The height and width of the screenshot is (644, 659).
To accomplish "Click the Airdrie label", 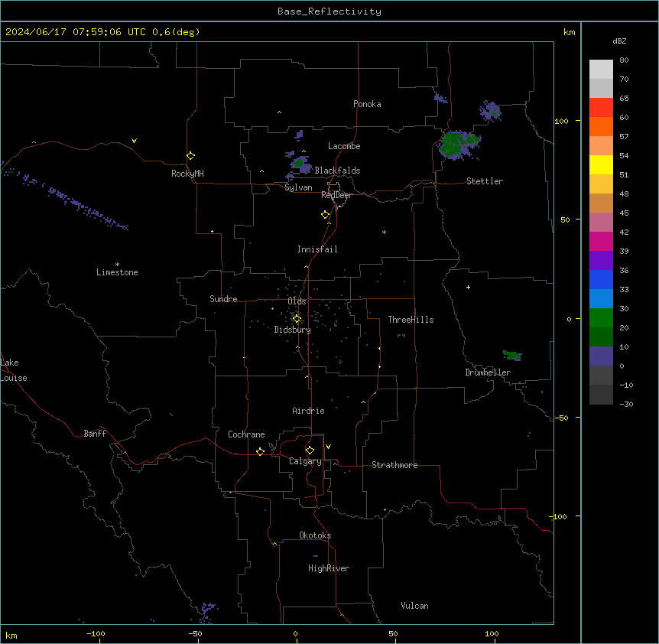I will pyautogui.click(x=308, y=411).
